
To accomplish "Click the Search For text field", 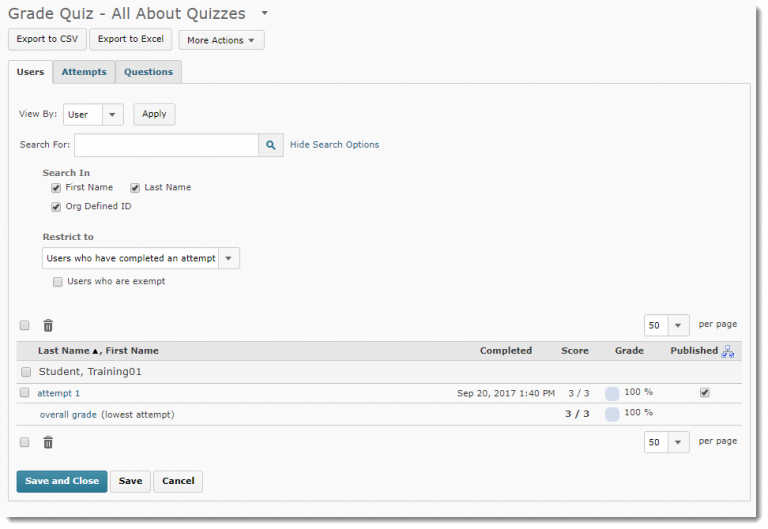I will pos(166,145).
